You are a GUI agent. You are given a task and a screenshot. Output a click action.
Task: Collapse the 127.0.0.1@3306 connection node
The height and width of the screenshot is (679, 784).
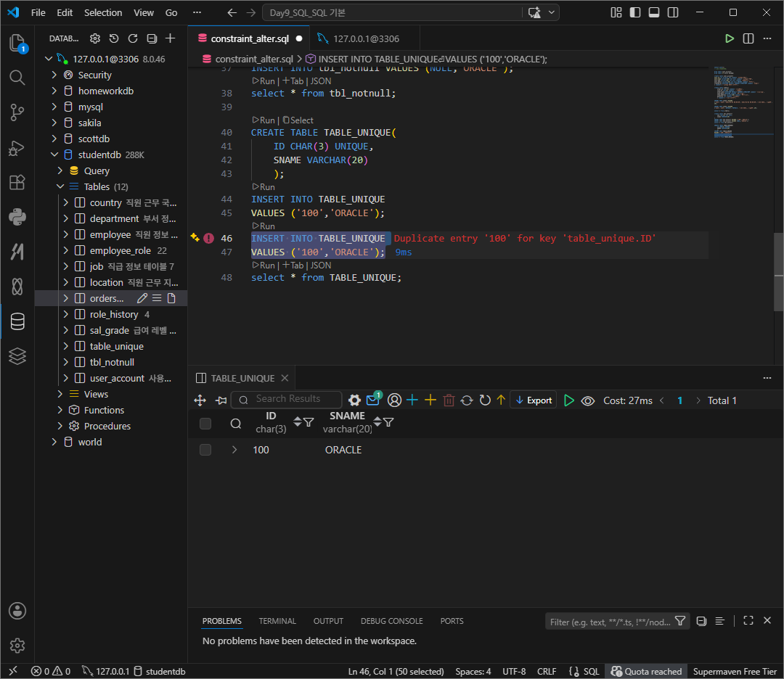click(x=49, y=59)
